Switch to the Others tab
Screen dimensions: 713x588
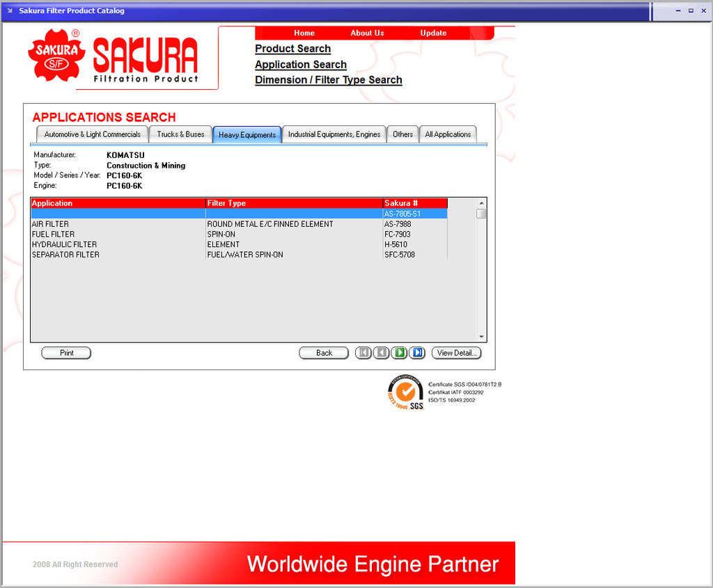(x=403, y=134)
